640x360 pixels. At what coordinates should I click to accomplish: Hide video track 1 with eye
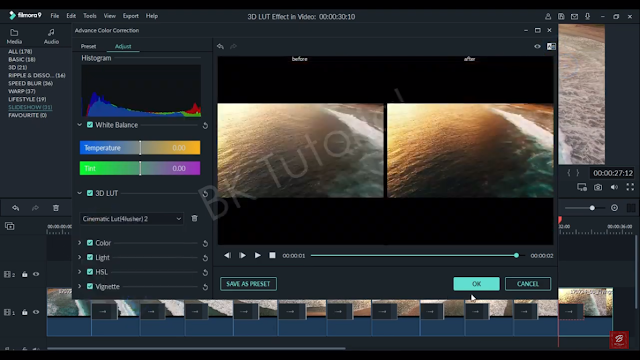coord(36,312)
